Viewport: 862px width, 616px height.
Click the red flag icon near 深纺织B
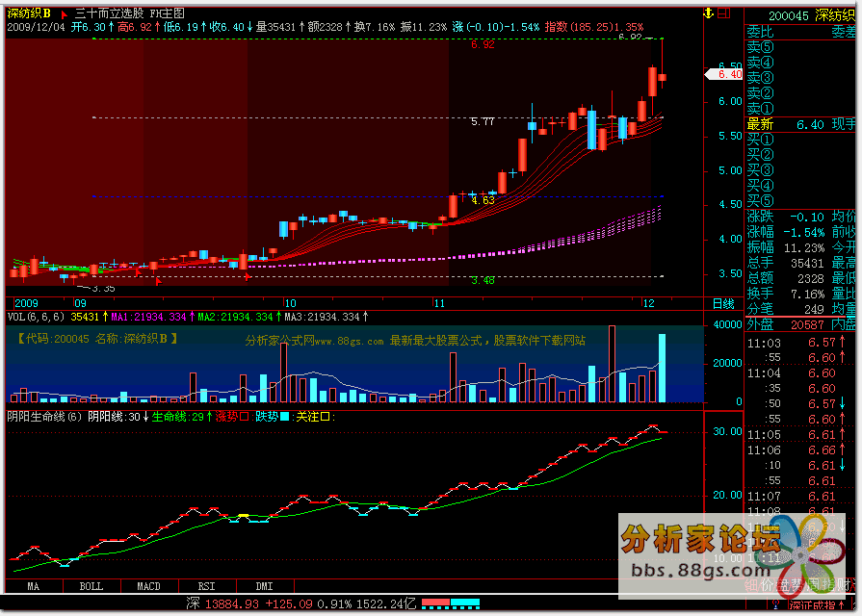[x=64, y=13]
